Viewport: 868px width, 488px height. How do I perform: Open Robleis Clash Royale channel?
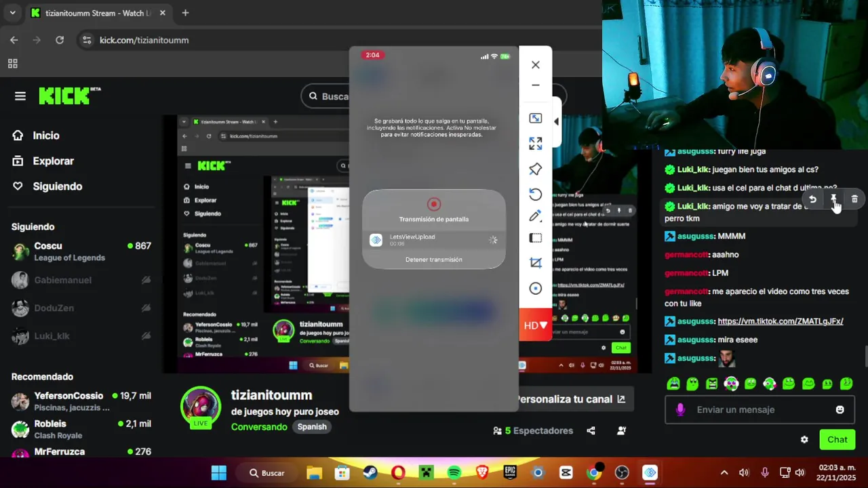(81, 429)
